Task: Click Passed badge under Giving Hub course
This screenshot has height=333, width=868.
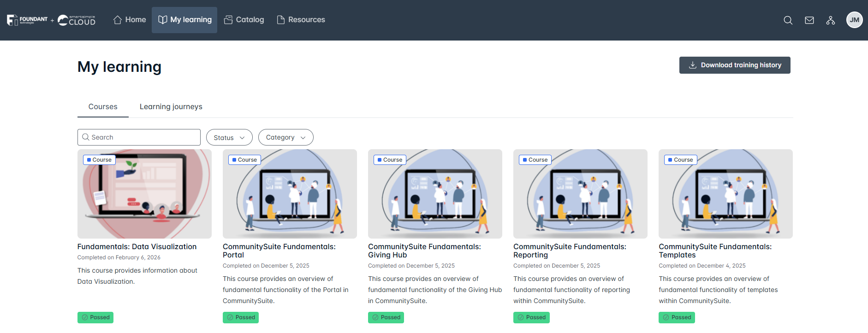Action: coord(386,317)
